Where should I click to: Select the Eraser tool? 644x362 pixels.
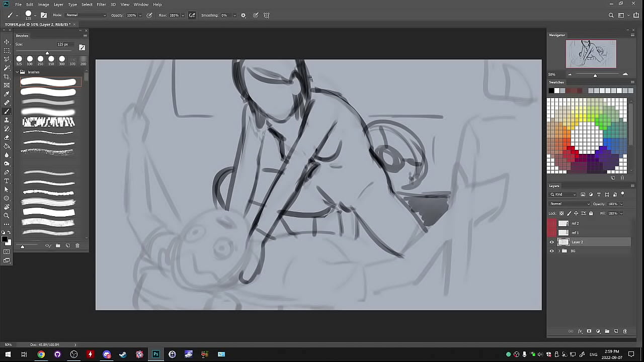click(7, 137)
